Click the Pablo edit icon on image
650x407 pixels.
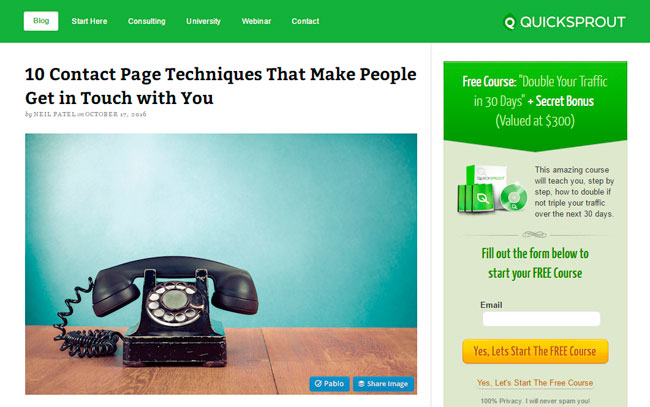(x=318, y=384)
